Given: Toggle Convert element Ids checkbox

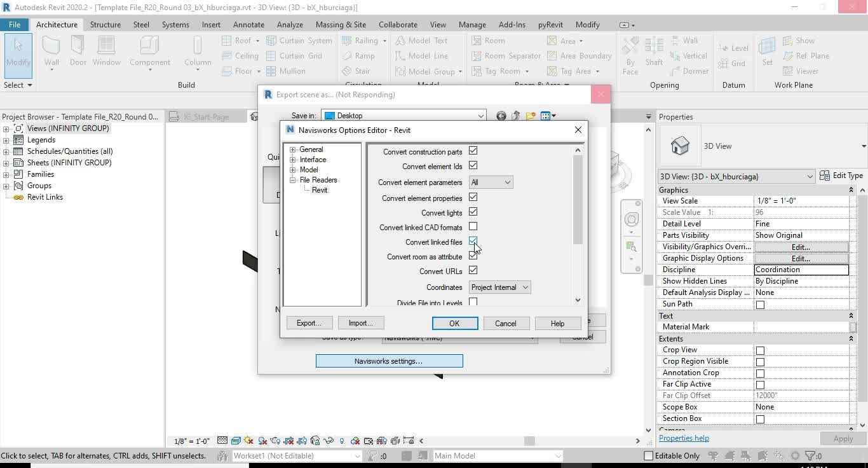Looking at the screenshot, I should [x=473, y=165].
